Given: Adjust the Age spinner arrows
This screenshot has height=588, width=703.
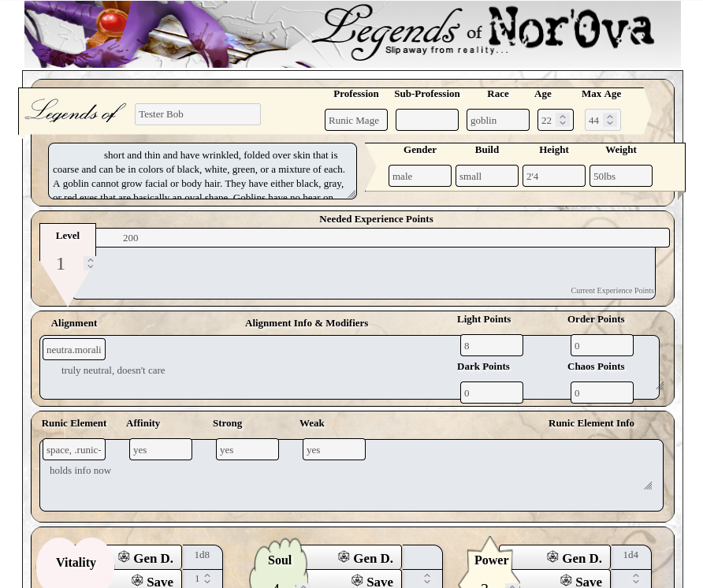Looking at the screenshot, I should pyautogui.click(x=562, y=120).
